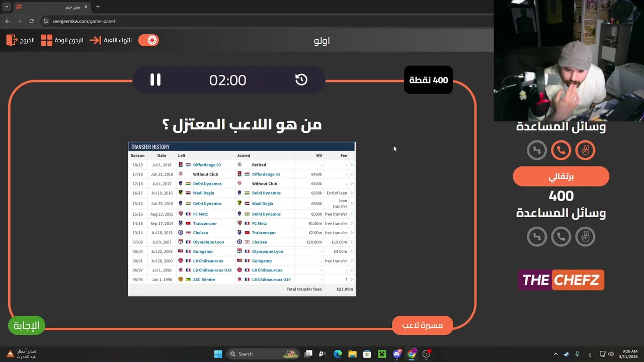Open Chrome tab search dropdown arrow
Screen dimensions: 644x362
(x=7, y=7)
